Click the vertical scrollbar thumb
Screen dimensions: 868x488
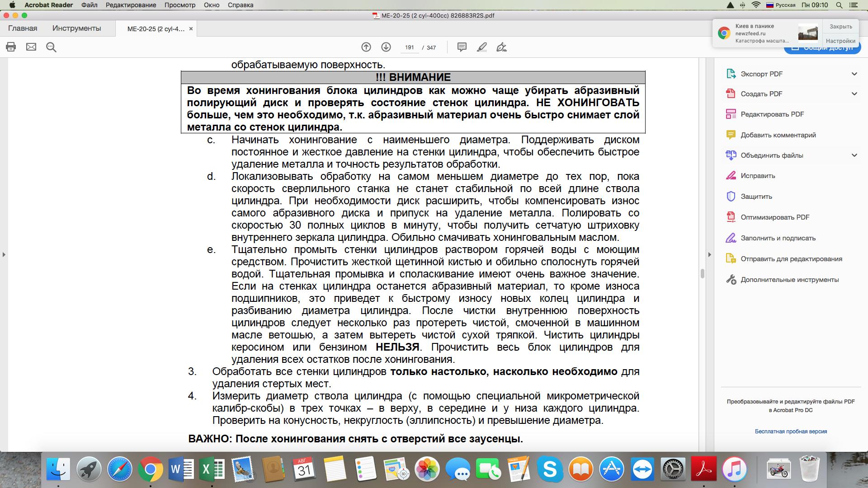pos(702,273)
